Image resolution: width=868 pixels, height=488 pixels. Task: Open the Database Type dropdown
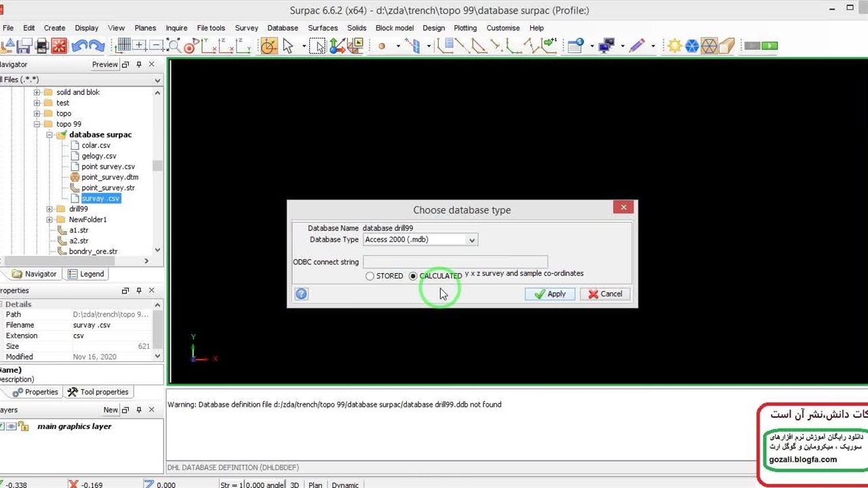[x=472, y=240]
